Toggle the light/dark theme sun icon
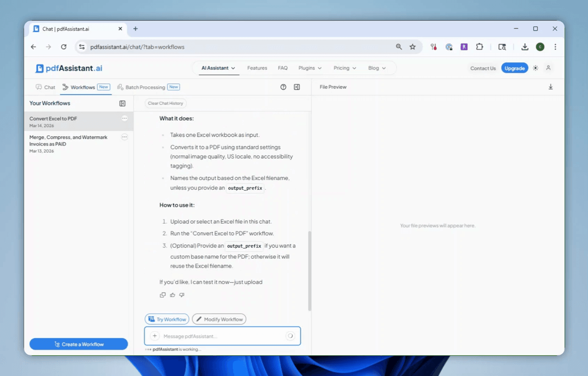The width and height of the screenshot is (588, 376). click(536, 68)
